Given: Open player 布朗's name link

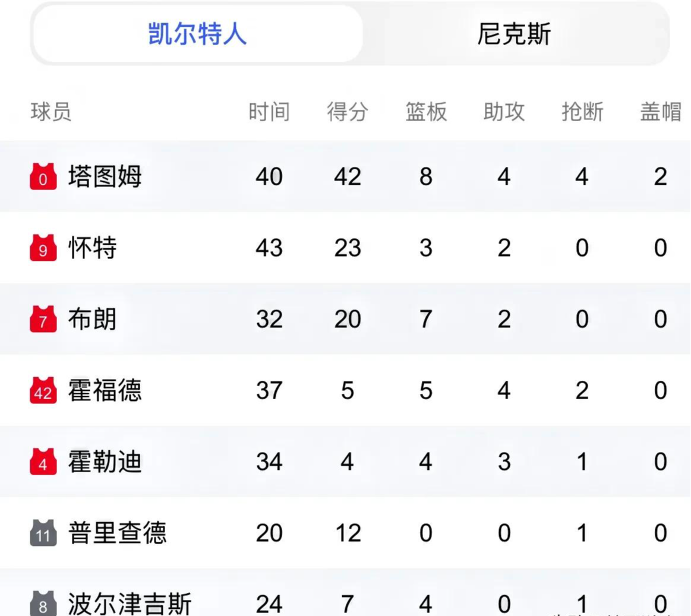Looking at the screenshot, I should [93, 319].
